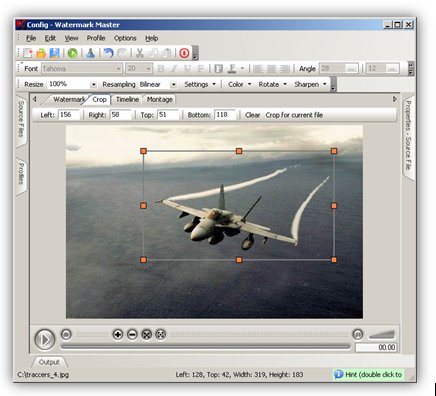Click the Save floppy disk icon
Viewport: 436px width, 396px height.
pos(54,53)
